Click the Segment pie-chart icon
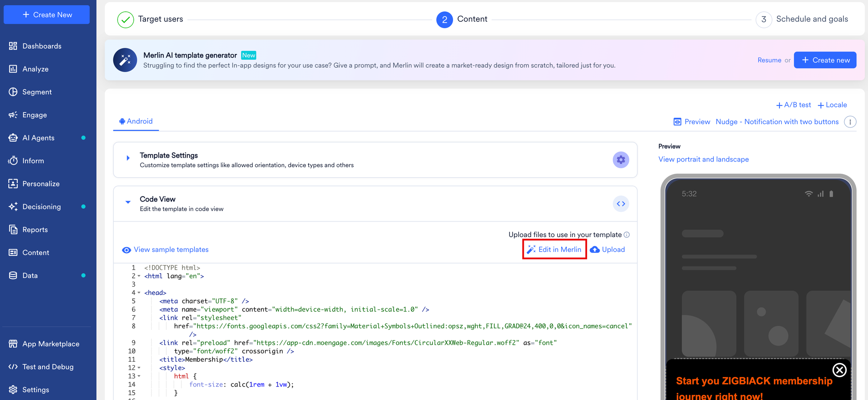 click(x=13, y=92)
